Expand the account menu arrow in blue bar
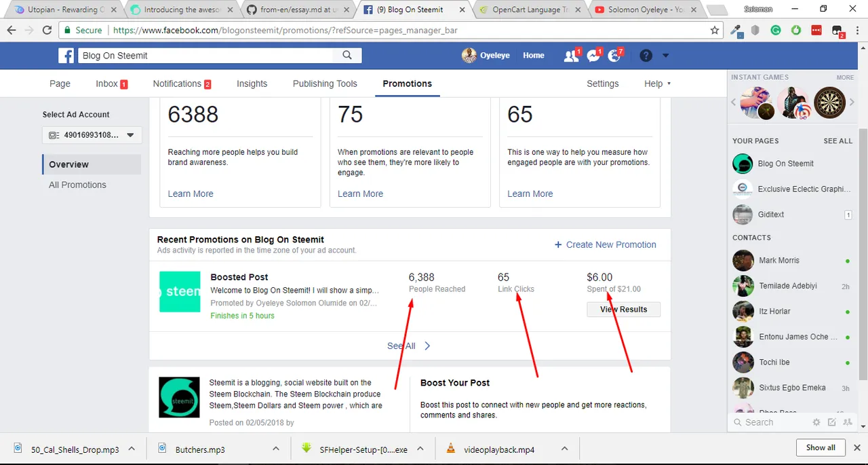This screenshot has height=465, width=868. [x=665, y=56]
